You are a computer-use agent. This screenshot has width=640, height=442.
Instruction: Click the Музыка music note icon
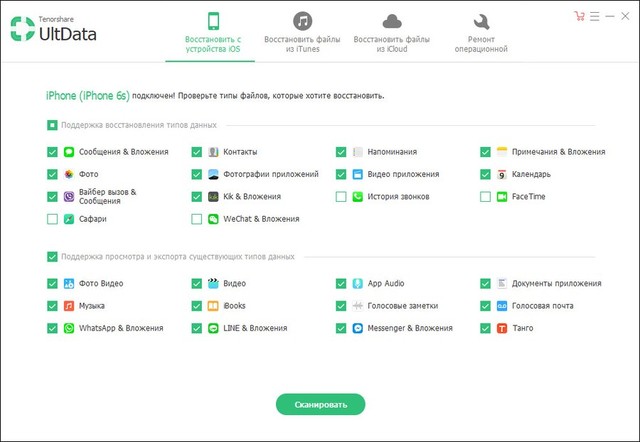[x=69, y=306]
